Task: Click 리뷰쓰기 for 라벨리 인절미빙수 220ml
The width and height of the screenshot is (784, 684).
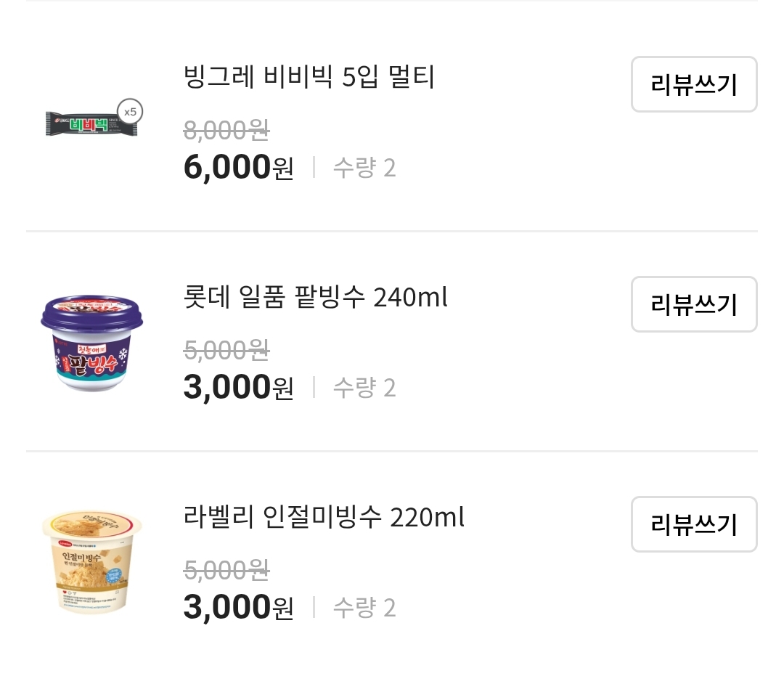Action: coord(693,524)
